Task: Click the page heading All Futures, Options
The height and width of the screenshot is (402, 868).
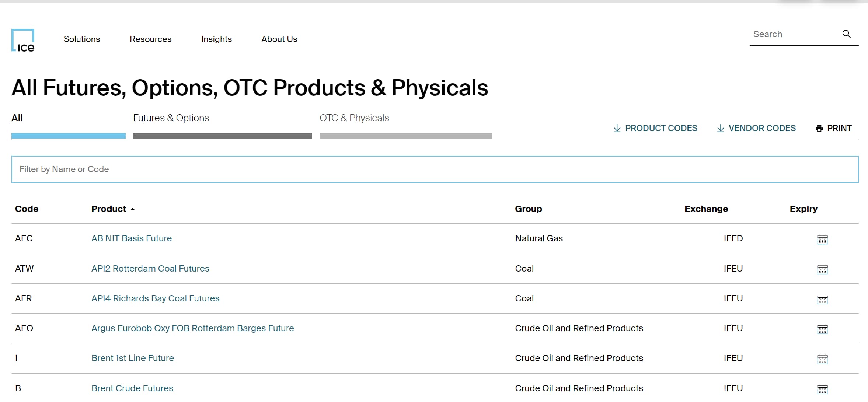Action: (250, 88)
